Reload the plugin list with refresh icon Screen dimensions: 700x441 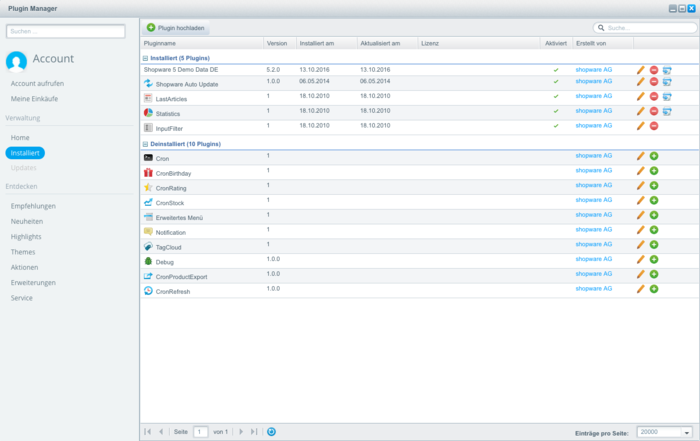[x=271, y=432]
